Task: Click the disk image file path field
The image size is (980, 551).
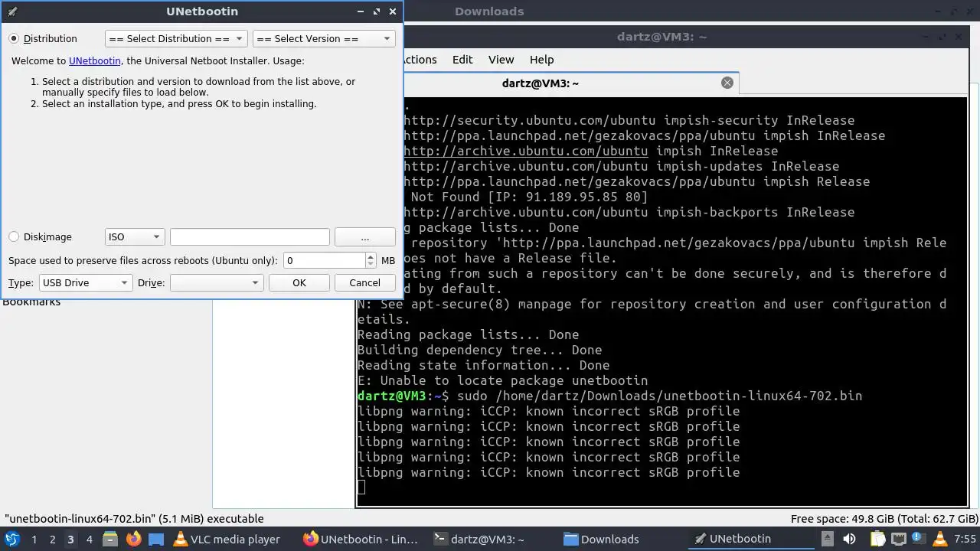Action: (x=250, y=237)
